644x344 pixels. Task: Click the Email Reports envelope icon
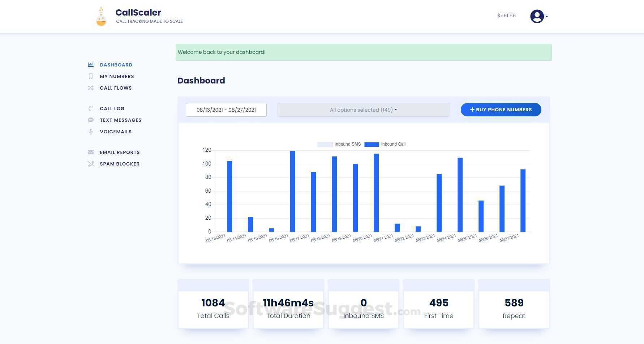tap(90, 152)
